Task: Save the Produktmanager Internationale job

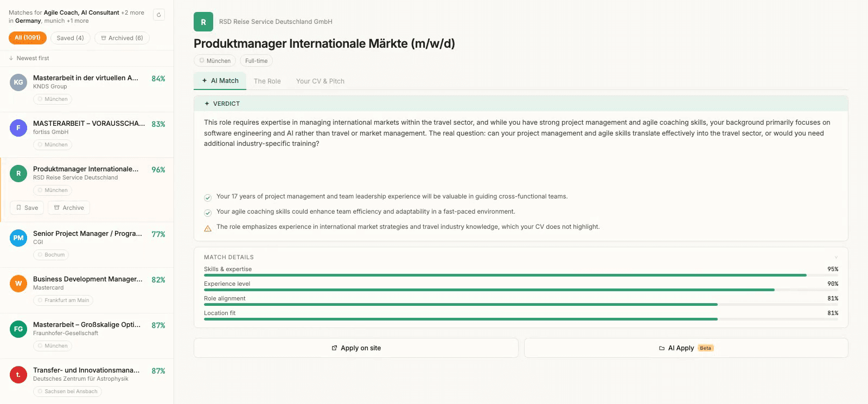Action: (x=27, y=208)
